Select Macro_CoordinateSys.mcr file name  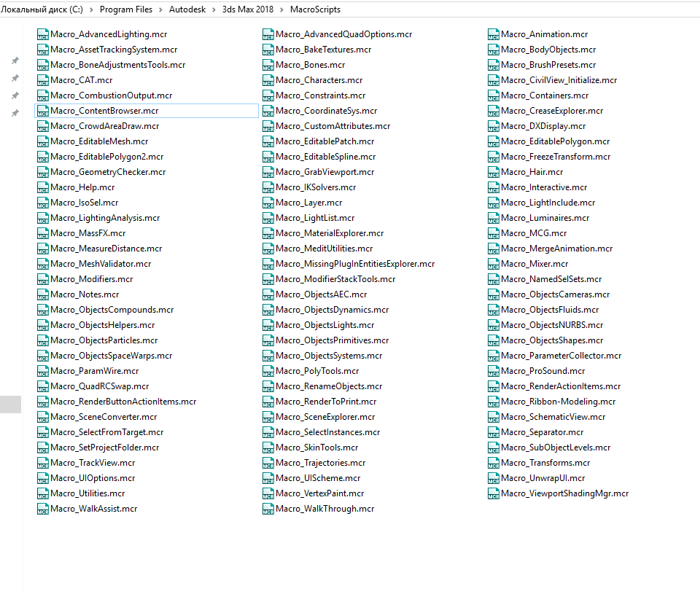click(x=327, y=111)
